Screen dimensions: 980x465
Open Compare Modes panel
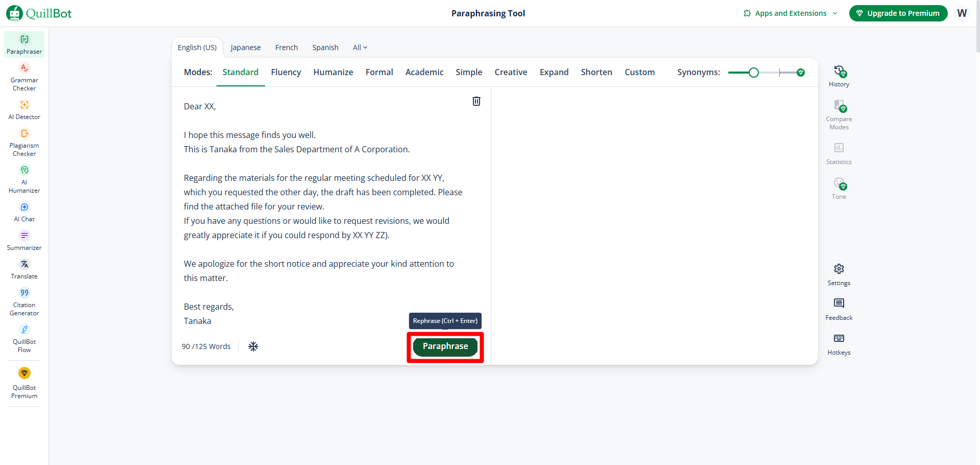(x=839, y=115)
